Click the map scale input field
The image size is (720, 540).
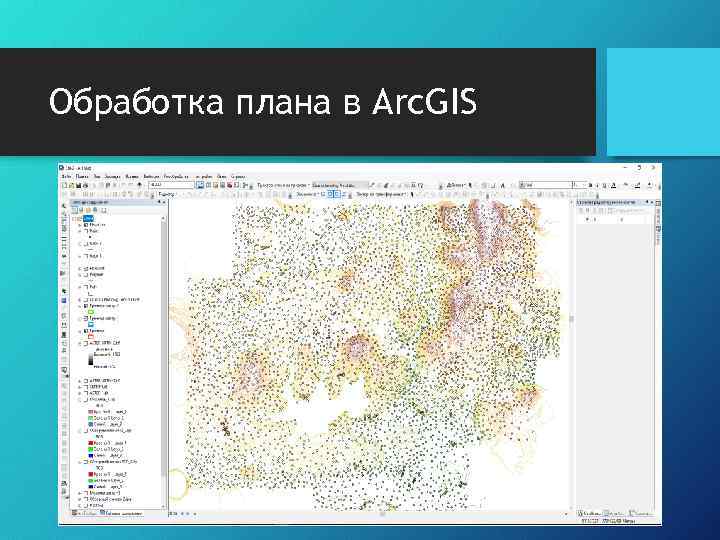coord(171,185)
